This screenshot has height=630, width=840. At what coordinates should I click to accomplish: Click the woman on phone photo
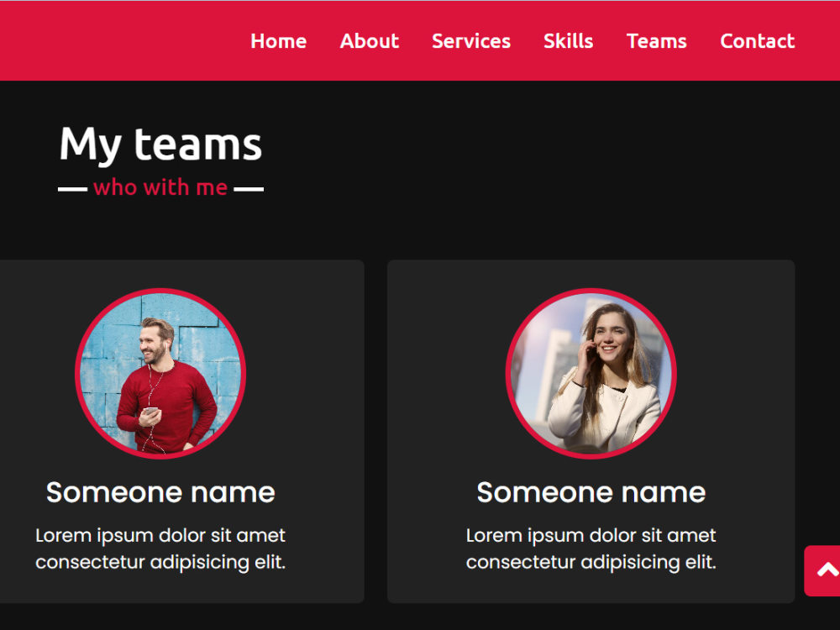[x=591, y=374]
